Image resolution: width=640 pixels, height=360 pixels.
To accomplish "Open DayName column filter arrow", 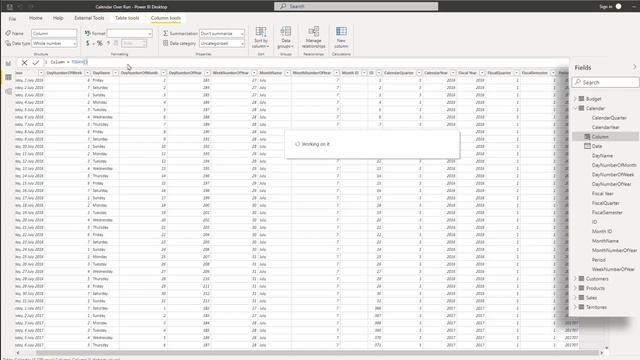I will 116,73.
